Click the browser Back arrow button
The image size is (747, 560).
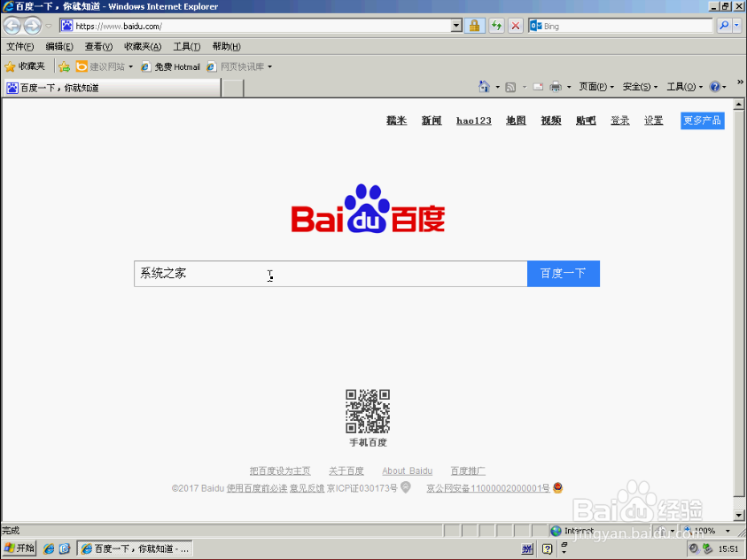(12, 26)
